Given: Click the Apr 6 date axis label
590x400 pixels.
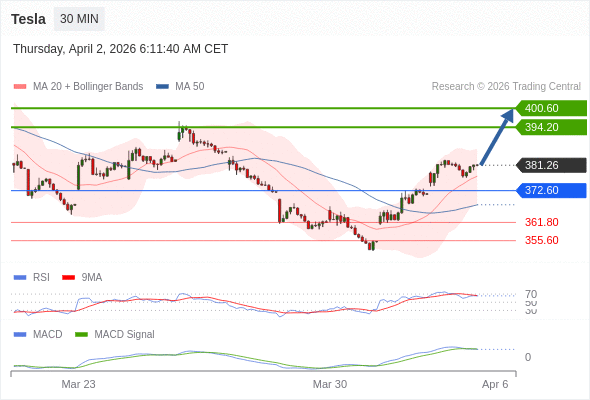Looking at the screenshot, I should pyautogui.click(x=495, y=384).
